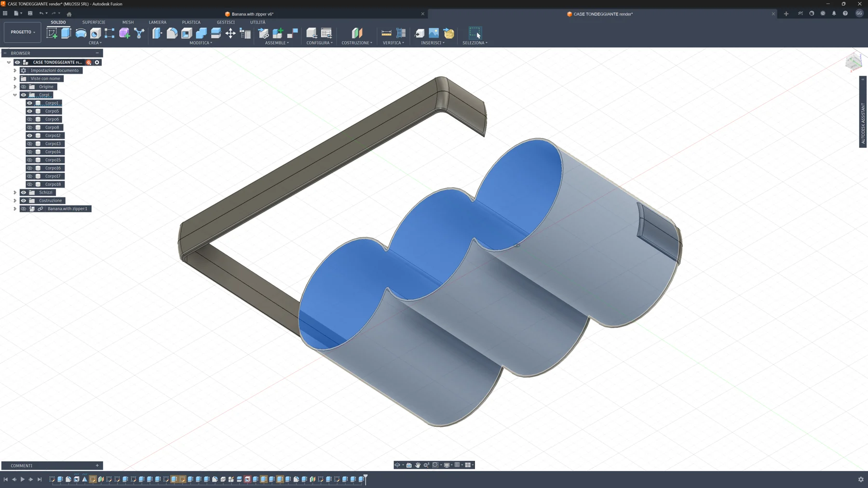Activate the Pan hand tool
This screenshot has height=488, width=868.
click(x=418, y=465)
